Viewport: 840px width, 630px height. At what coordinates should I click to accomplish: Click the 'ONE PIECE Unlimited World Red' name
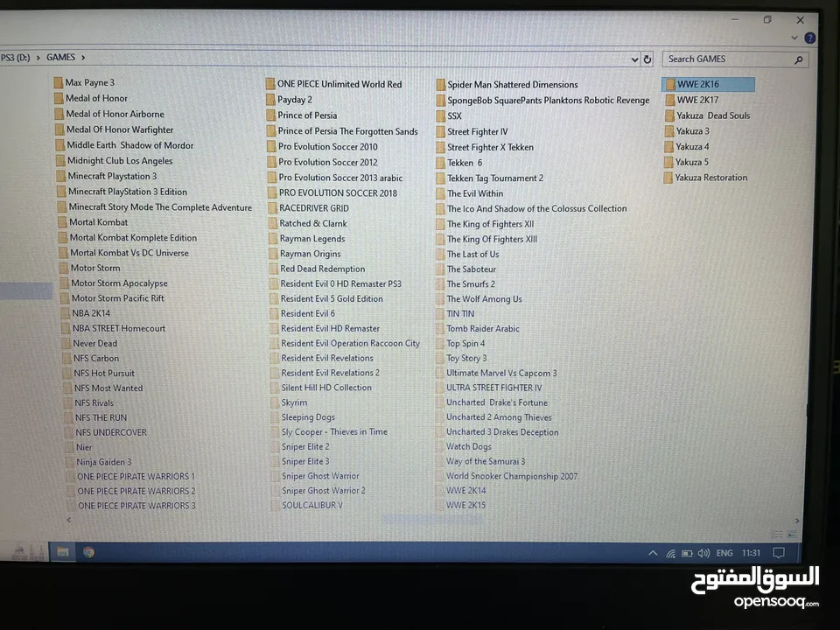coord(339,84)
